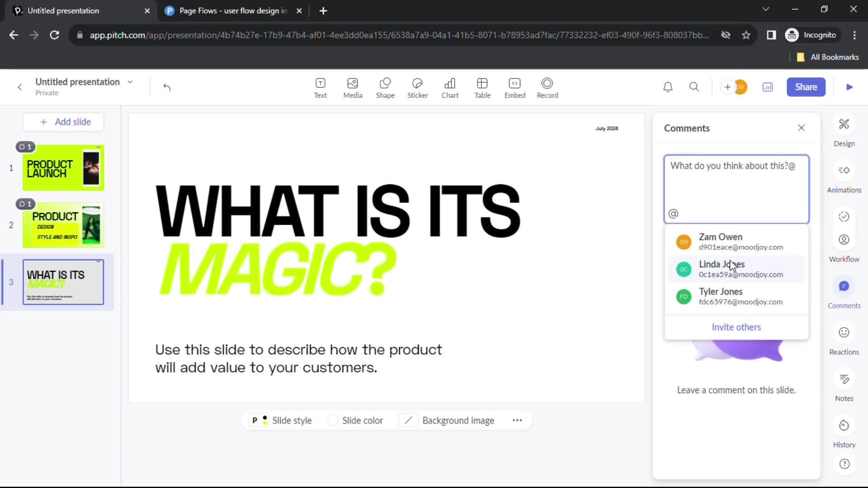The width and height of the screenshot is (868, 488).
Task: Open the Embed panel
Action: [515, 87]
